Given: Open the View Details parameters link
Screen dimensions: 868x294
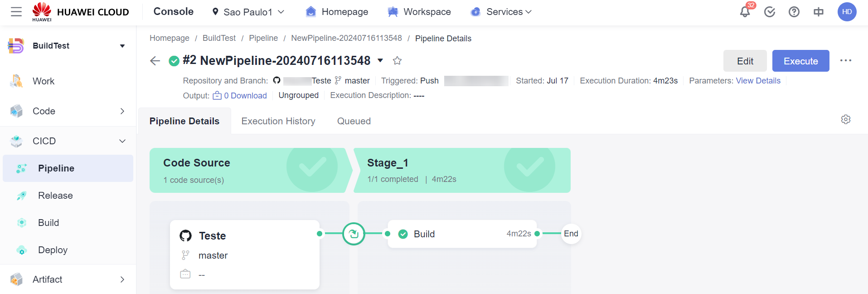Looking at the screenshot, I should pos(758,81).
